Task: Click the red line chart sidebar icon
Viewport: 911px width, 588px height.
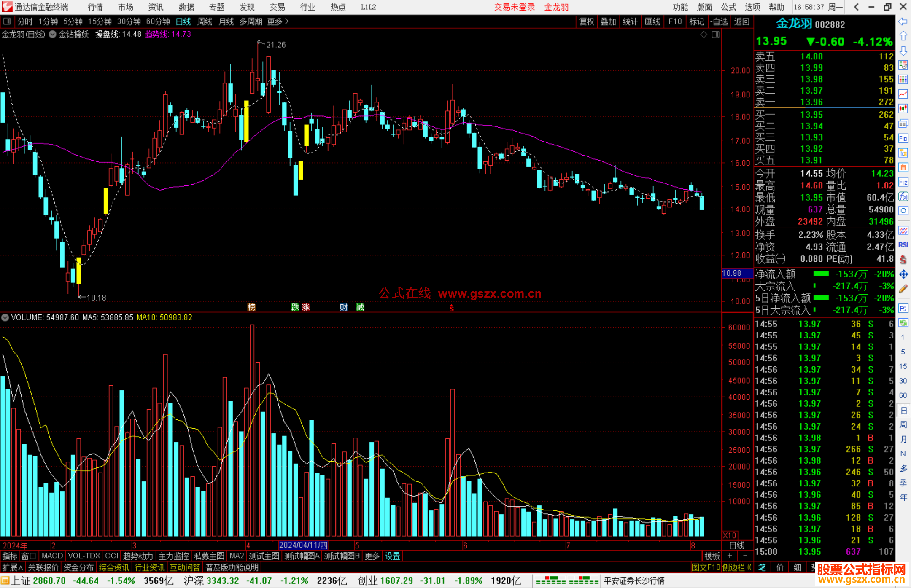Action: pos(903,94)
